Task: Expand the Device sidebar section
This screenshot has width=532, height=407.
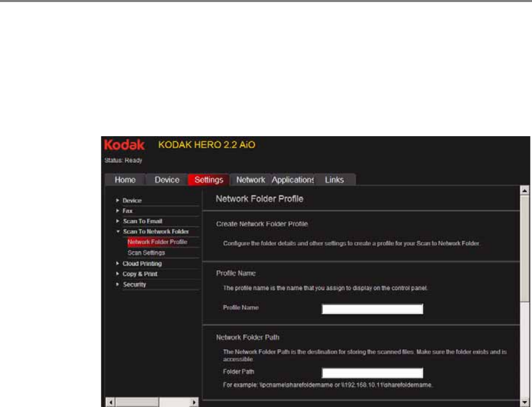Action: 117,200
